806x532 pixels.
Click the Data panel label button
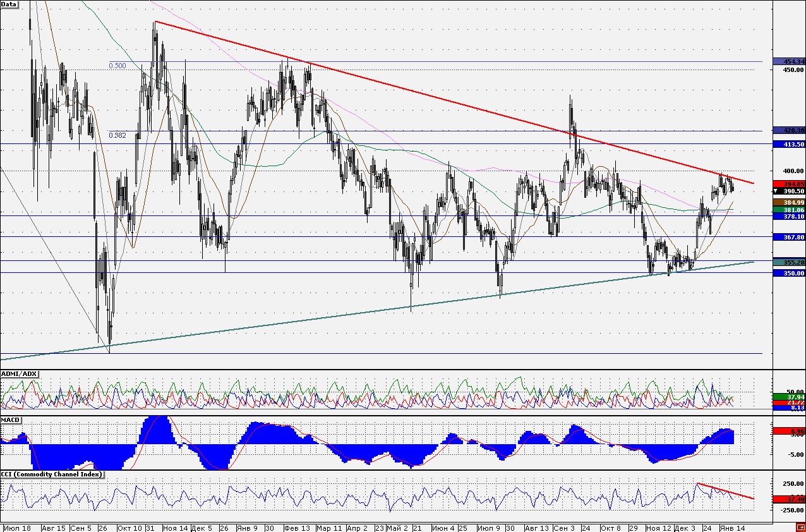9,4
